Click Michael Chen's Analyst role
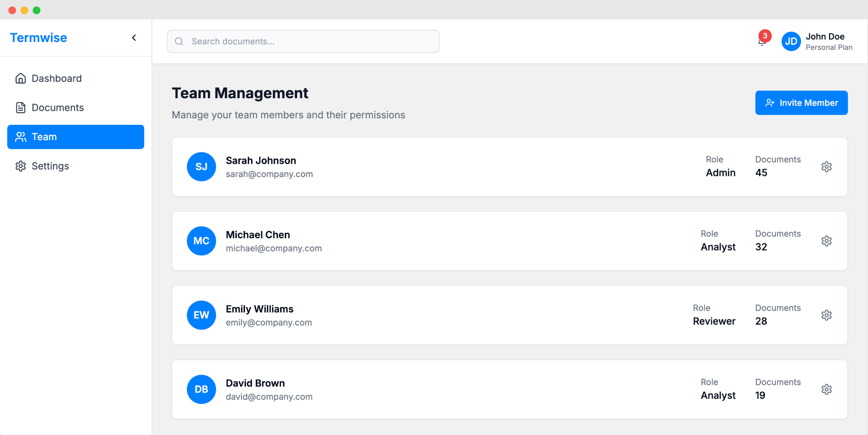 click(x=718, y=247)
